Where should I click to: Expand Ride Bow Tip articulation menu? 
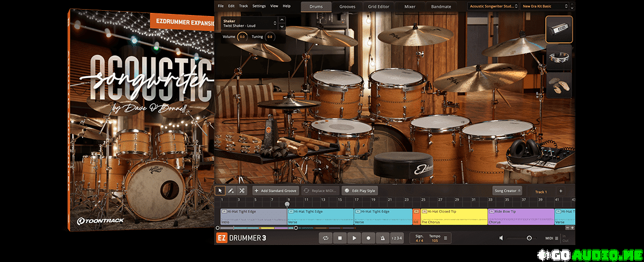[x=492, y=212]
